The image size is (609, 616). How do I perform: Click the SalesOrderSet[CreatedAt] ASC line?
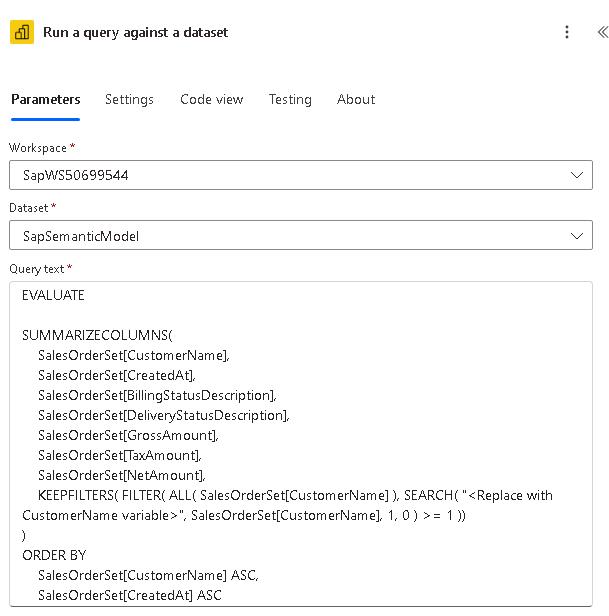[x=130, y=595]
